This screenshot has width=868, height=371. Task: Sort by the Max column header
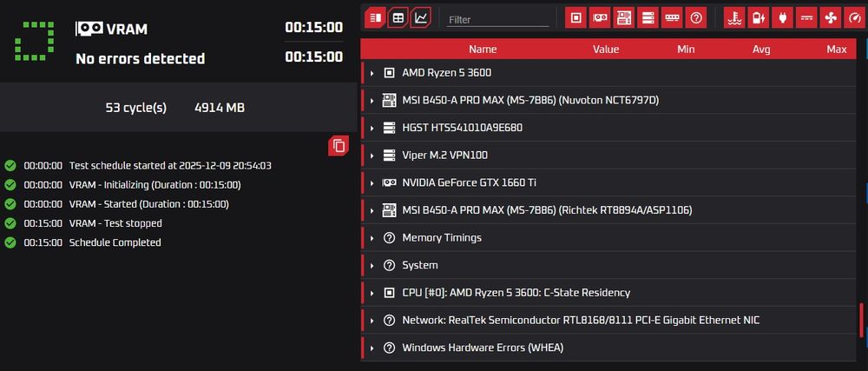coord(837,50)
